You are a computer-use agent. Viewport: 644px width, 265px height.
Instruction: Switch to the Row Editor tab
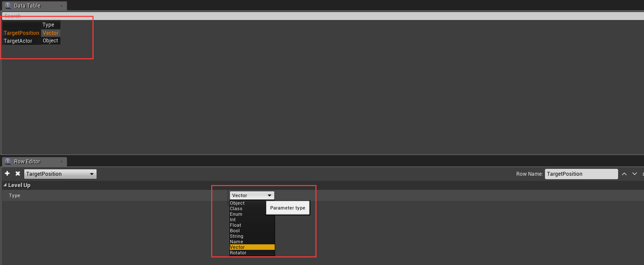pyautogui.click(x=27, y=162)
